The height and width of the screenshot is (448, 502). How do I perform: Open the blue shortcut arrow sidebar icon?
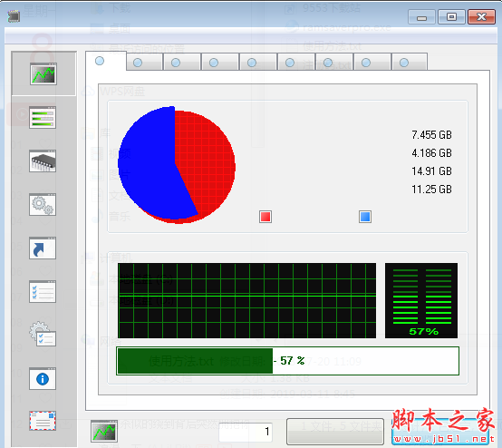pyautogui.click(x=43, y=248)
